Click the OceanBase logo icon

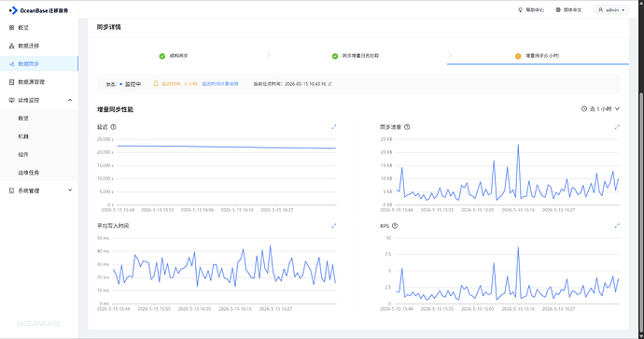14,10
